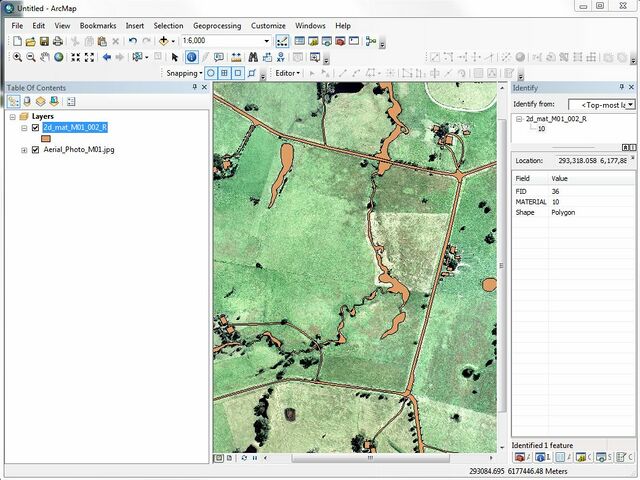The height and width of the screenshot is (480, 640).
Task: Toggle point snapping in Snapping toolbar
Action: 211,73
